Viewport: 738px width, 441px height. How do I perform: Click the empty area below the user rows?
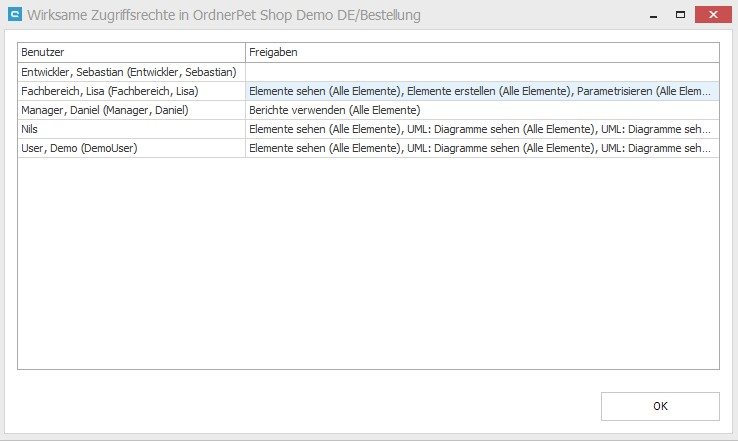(368, 260)
